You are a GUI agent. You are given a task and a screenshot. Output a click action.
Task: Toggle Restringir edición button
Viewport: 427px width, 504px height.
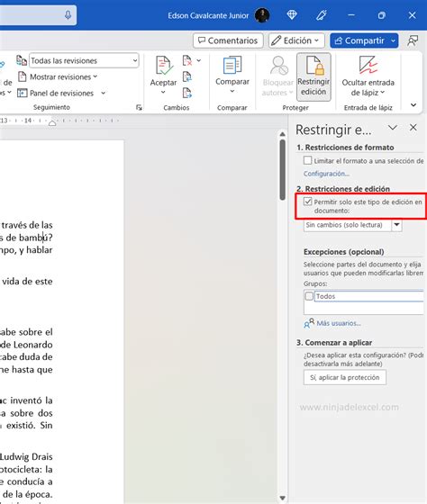point(313,76)
